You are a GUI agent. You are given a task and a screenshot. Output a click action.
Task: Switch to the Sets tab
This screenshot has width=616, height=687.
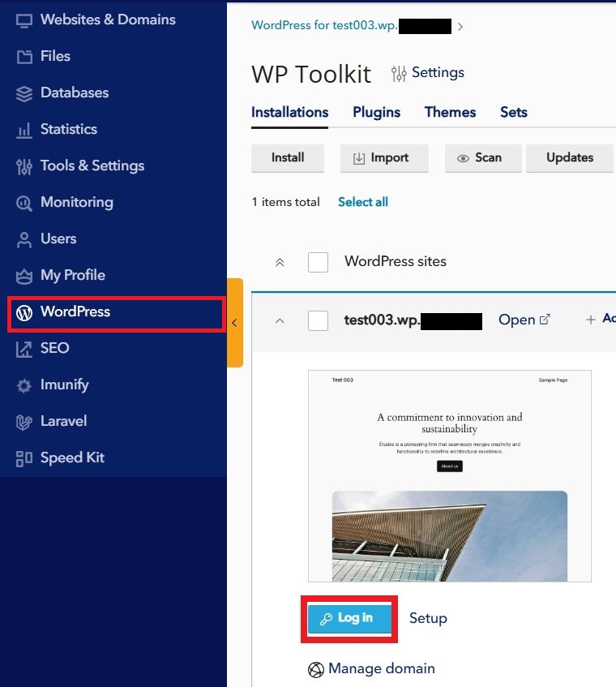514,112
